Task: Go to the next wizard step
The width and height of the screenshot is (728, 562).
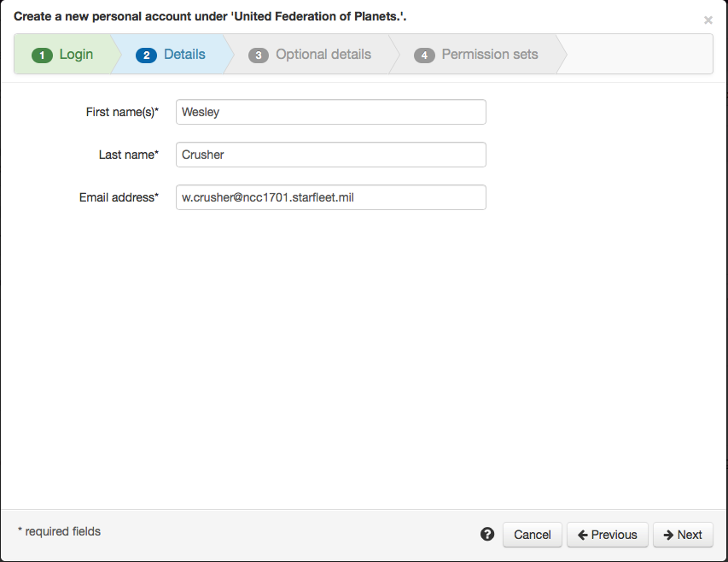Action: [683, 535]
